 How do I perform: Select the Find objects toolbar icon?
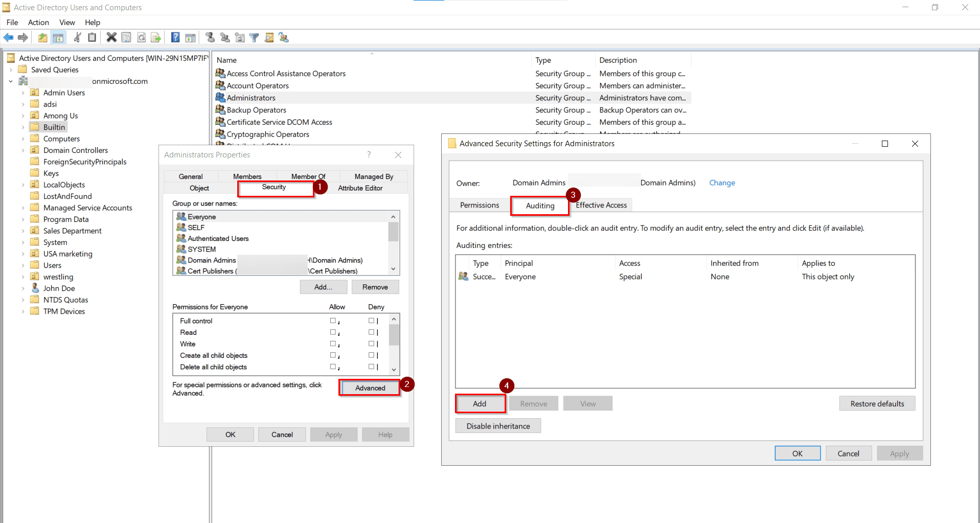(269, 37)
